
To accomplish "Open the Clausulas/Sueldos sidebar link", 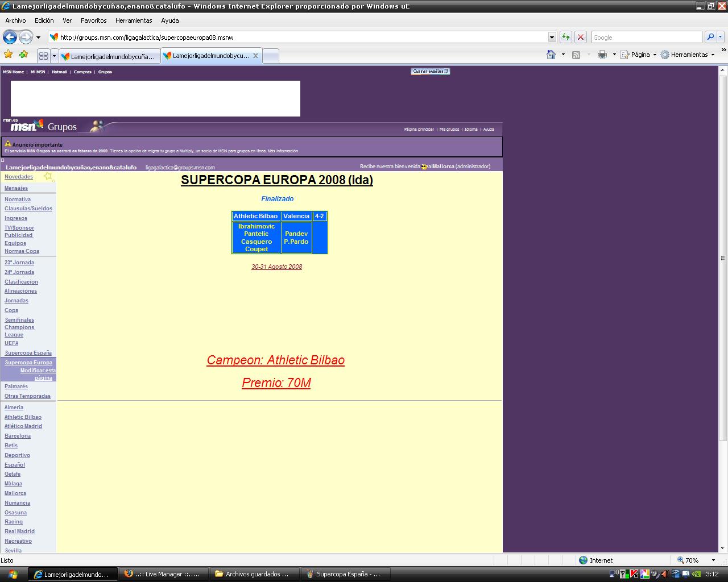I will click(28, 209).
